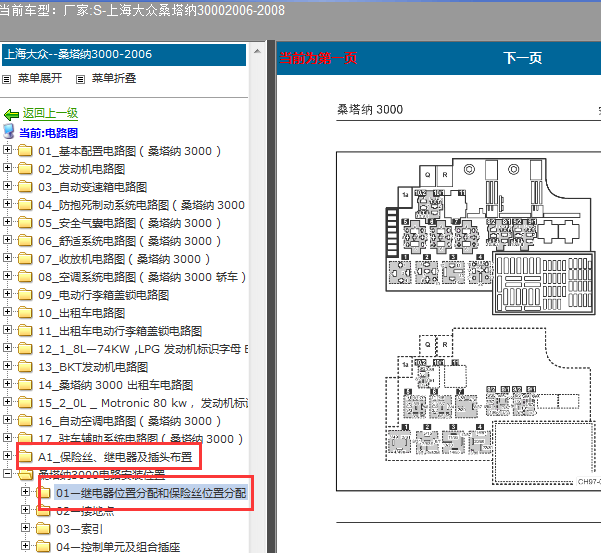This screenshot has height=553, width=601.
Task: Expand the A1_保险丝 folder node
Action: [7, 456]
